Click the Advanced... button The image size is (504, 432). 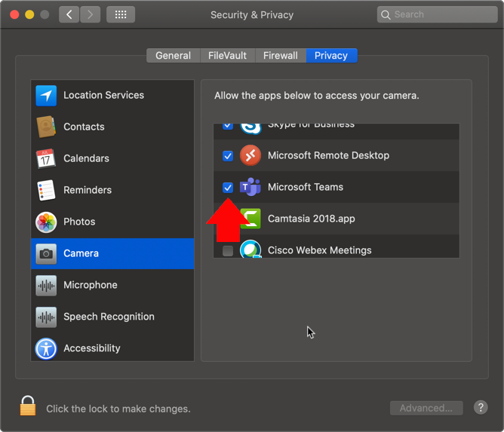click(426, 408)
